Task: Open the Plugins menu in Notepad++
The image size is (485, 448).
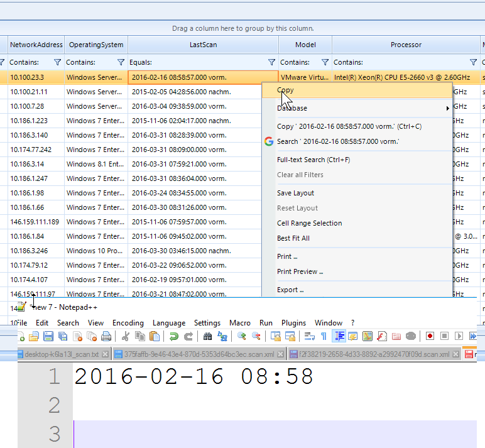Action: [x=293, y=323]
